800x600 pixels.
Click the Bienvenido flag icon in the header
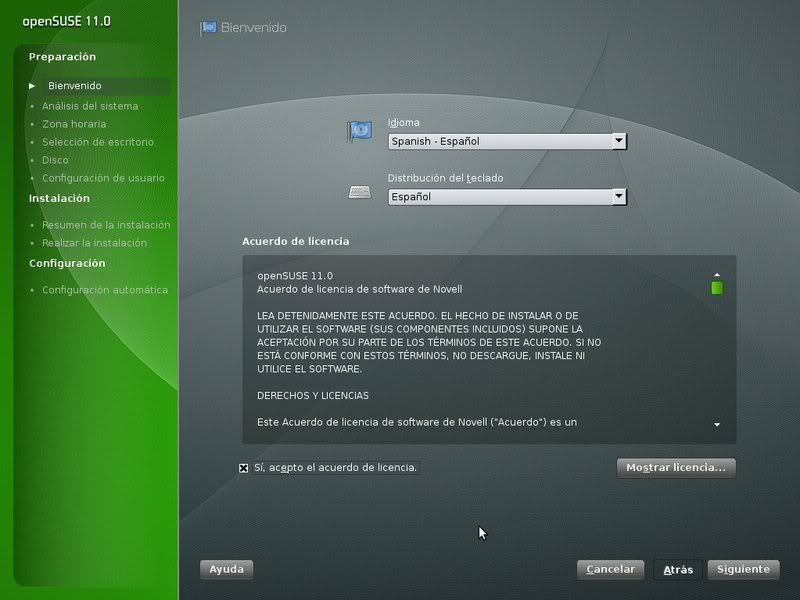[x=208, y=28]
